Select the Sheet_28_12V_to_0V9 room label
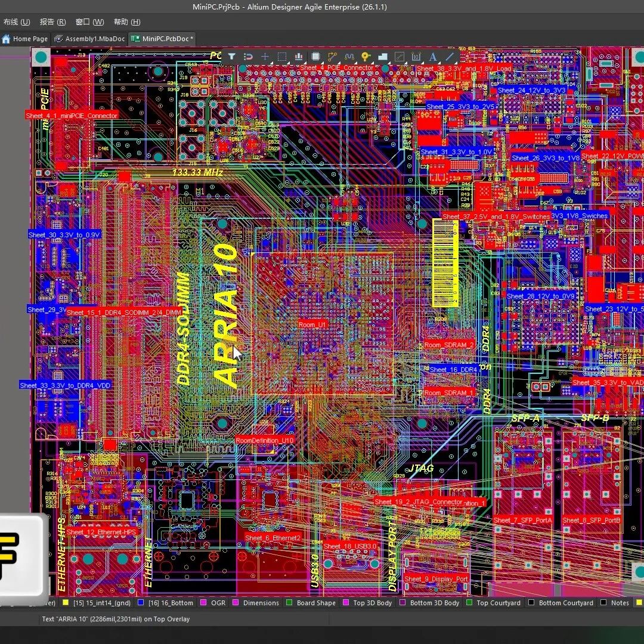 (x=540, y=296)
